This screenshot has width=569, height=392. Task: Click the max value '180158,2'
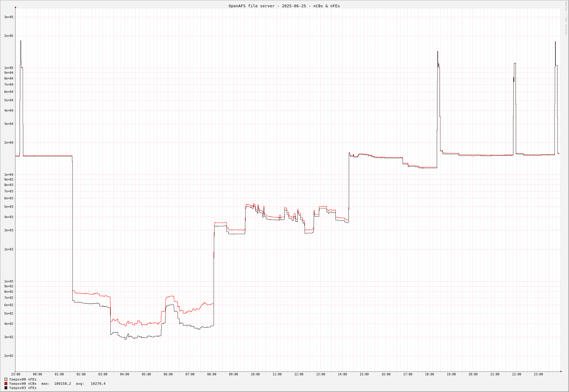63,384
